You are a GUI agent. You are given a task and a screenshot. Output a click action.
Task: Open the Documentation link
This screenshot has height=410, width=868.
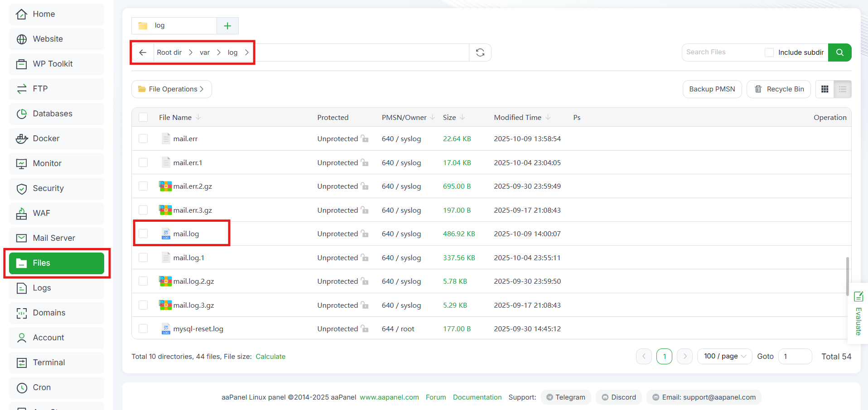pos(477,397)
